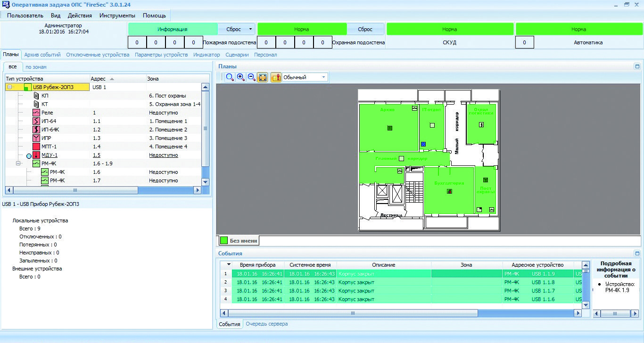This screenshot has width=644, height=343.
Task: Collapse the USB Рубеж-2ОП3 tree node
Action: tap(10, 87)
